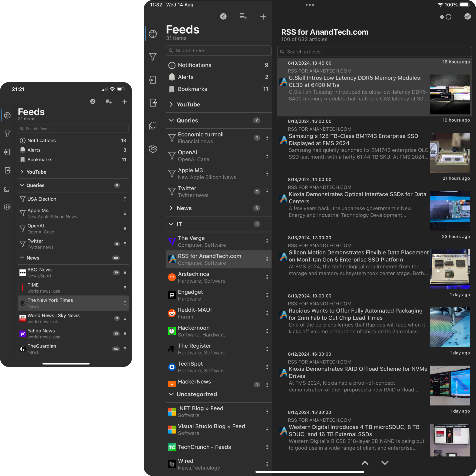Open Samsung BM1743 SSD article title

tap(353, 139)
